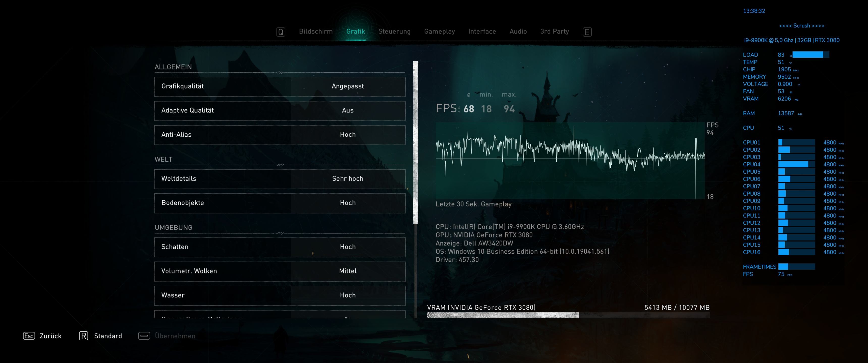Viewport: 868px width, 363px height.
Task: Switch to the 3rd Party tab
Action: click(554, 31)
